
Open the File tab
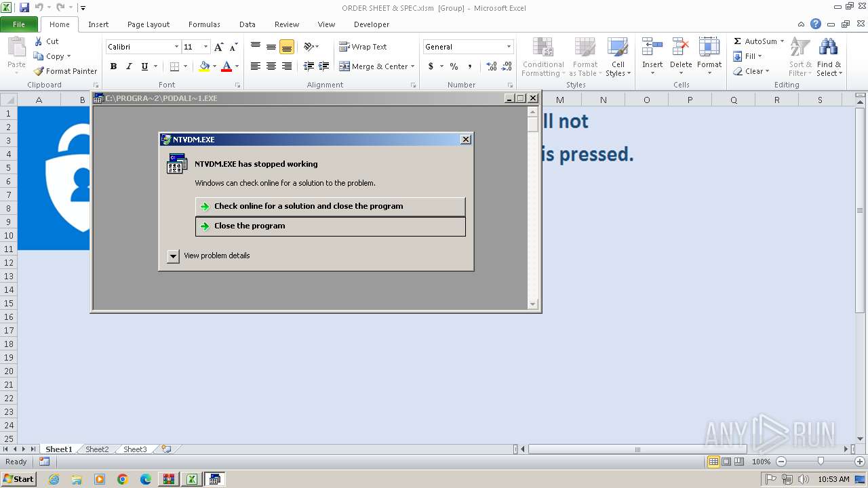click(x=19, y=24)
